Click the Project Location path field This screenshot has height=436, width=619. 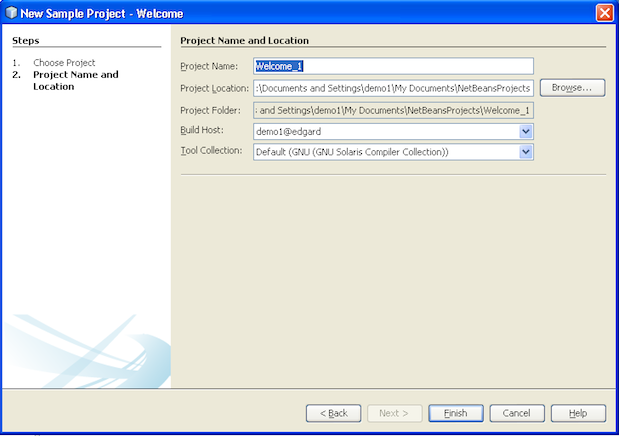pos(393,88)
